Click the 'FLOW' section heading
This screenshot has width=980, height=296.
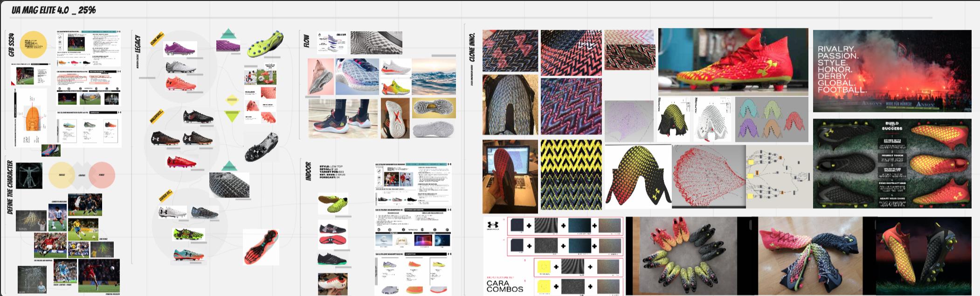(306, 41)
